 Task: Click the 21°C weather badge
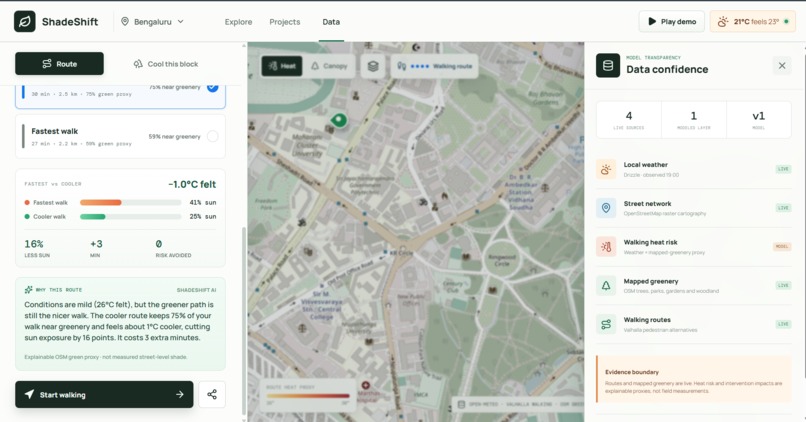(753, 22)
